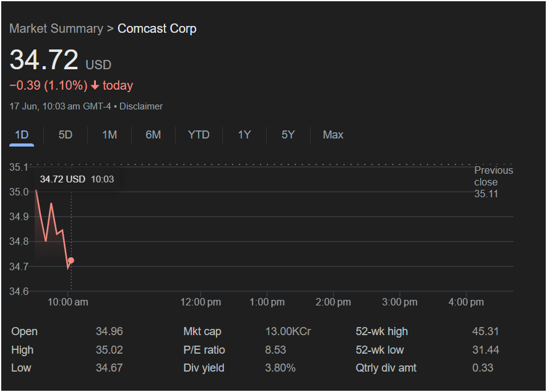Screen dimensions: 547x392
Task: Click the 17 Jun, 10:03 am timestamp
Action: click(x=60, y=106)
